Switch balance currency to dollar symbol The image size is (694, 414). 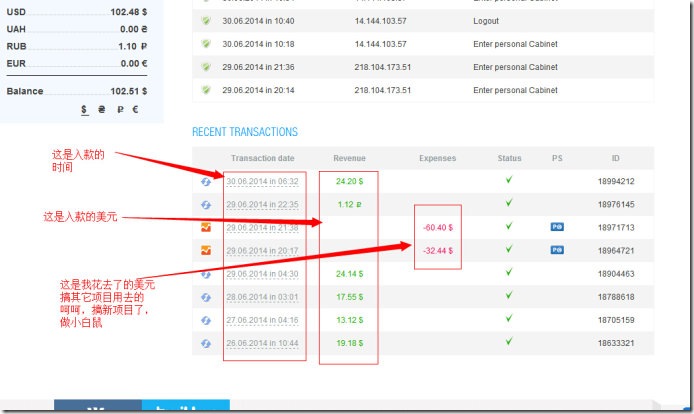pos(85,111)
